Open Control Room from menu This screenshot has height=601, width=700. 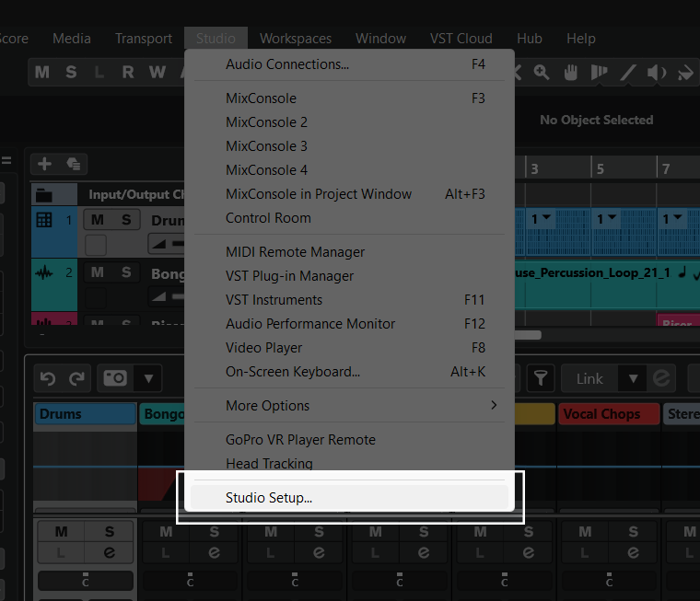[349, 218]
